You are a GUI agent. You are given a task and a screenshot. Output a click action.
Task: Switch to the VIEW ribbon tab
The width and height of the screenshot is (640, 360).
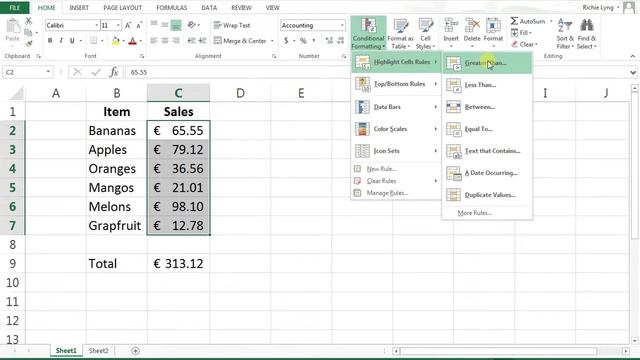pos(273,8)
